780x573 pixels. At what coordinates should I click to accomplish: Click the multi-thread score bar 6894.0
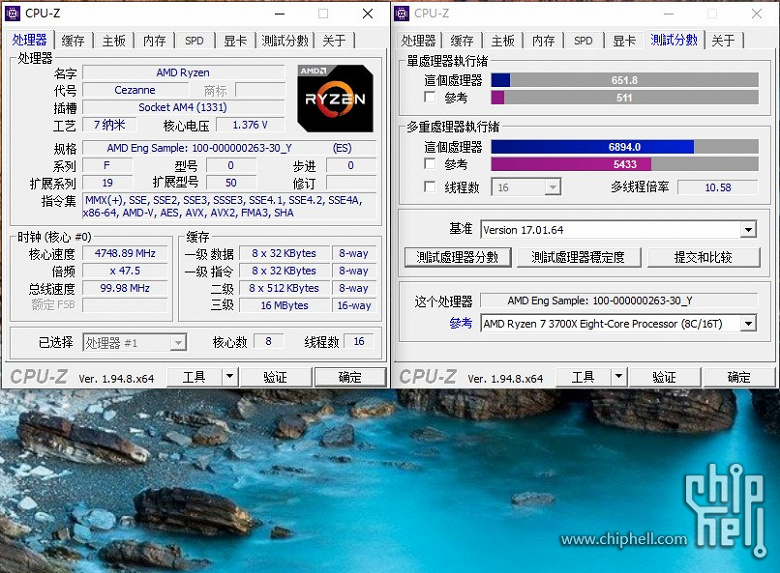click(x=625, y=147)
